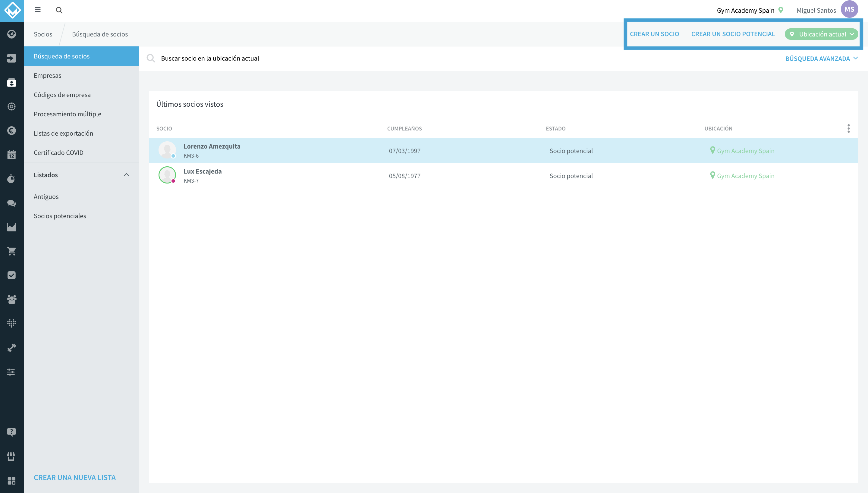The height and width of the screenshot is (493, 868).
Task: Open Lux Escajeda member row
Action: pyautogui.click(x=503, y=176)
